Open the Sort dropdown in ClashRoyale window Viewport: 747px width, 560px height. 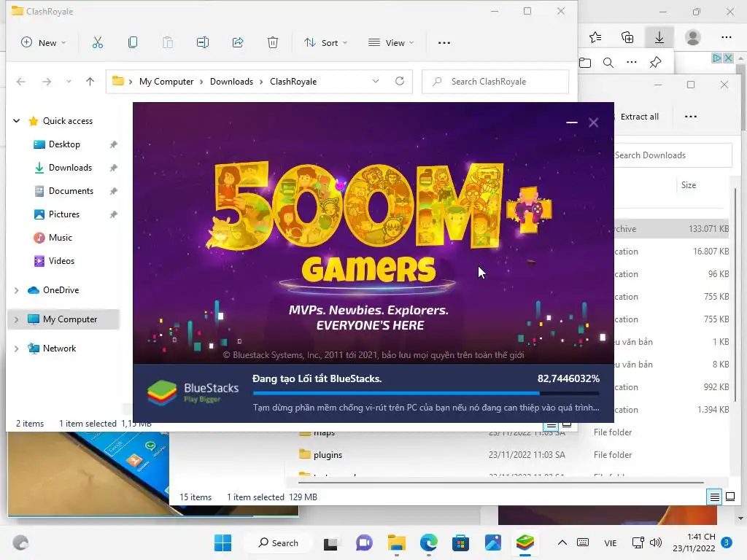click(x=326, y=43)
